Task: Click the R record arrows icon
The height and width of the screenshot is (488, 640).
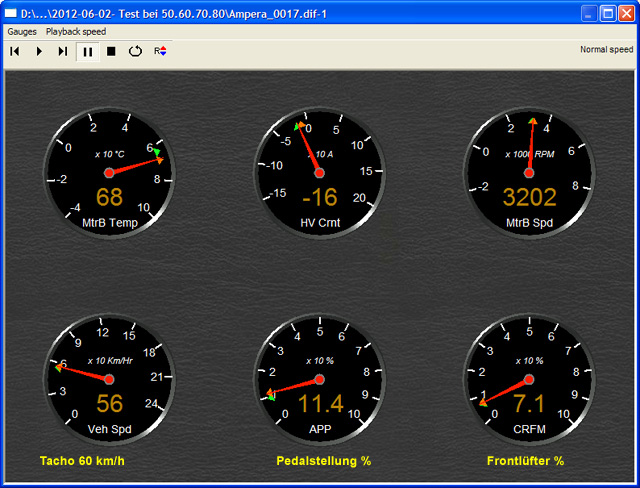Action: point(160,51)
